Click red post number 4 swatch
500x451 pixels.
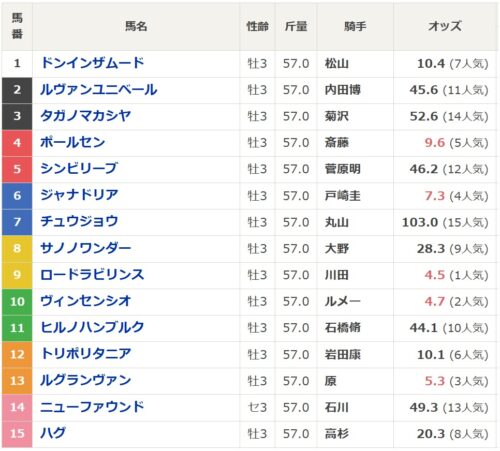[x=17, y=143]
